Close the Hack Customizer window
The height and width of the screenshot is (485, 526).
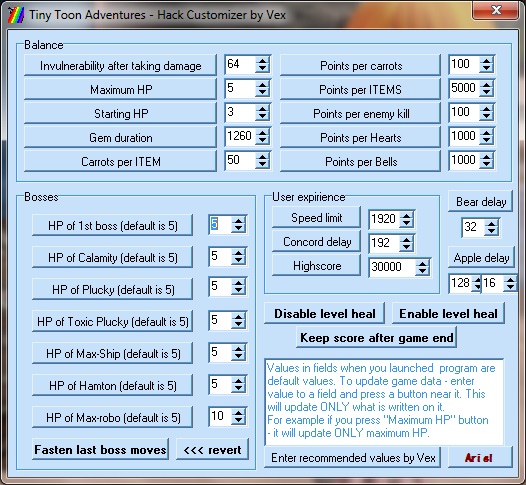[x=496, y=11]
